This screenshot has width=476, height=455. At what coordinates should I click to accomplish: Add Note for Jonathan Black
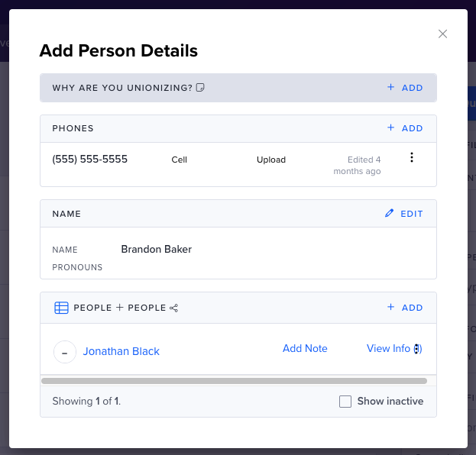click(x=305, y=349)
